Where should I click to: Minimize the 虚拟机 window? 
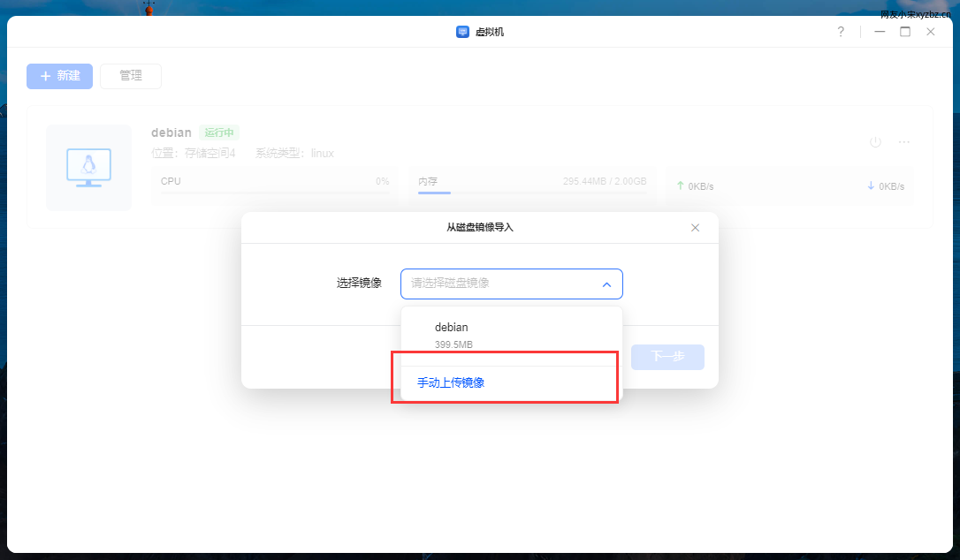pyautogui.click(x=880, y=32)
